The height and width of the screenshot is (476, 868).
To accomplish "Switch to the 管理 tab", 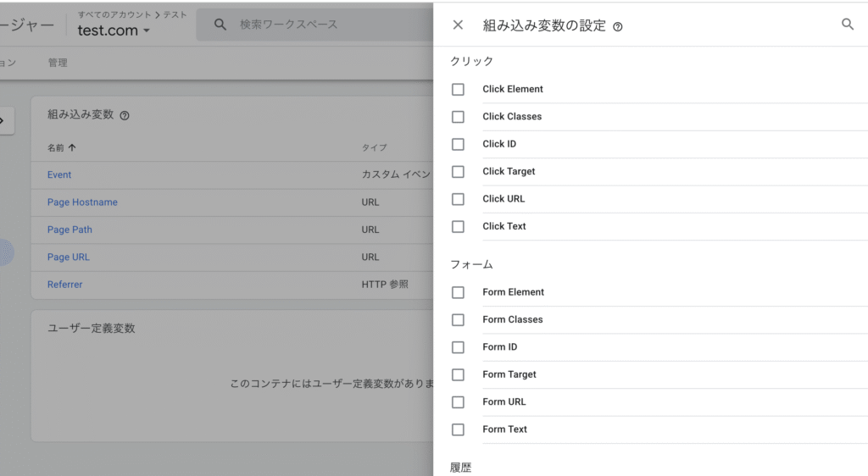I will pos(58,63).
